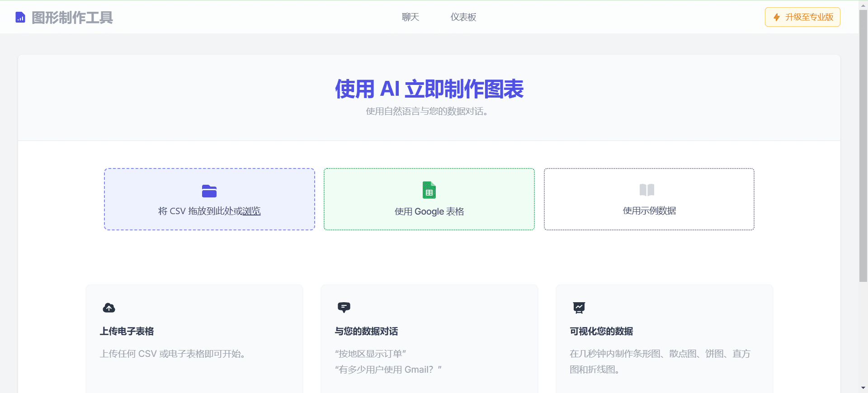The width and height of the screenshot is (868, 393).
Task: Click the 使用 AI 立即制作图表 headline
Action: 429,89
